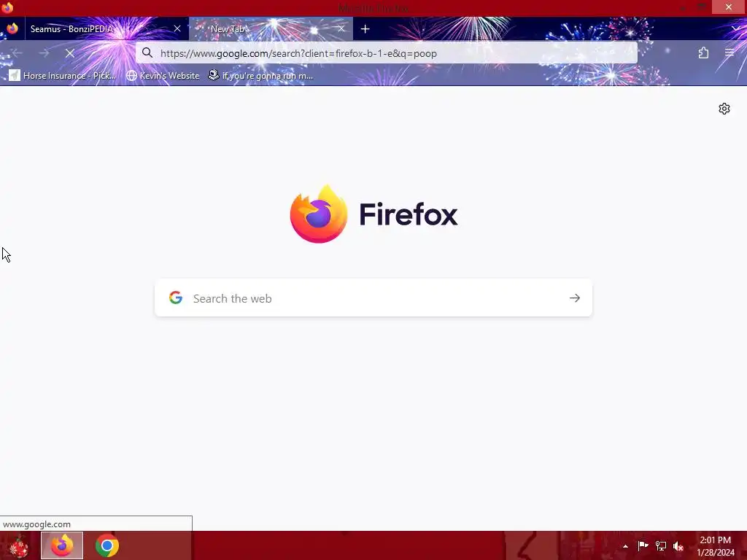Open Kevin's Website bookmark
The height and width of the screenshot is (560, 747).
click(x=163, y=76)
